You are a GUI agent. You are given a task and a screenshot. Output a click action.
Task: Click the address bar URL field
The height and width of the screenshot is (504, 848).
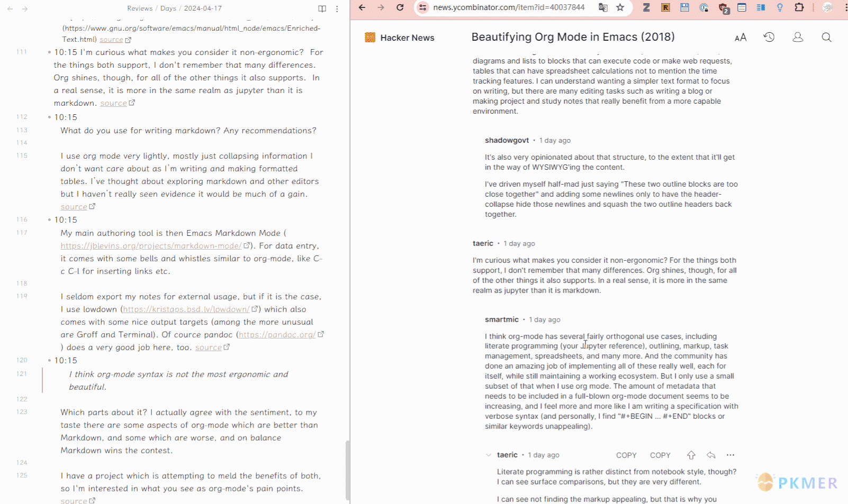(509, 7)
